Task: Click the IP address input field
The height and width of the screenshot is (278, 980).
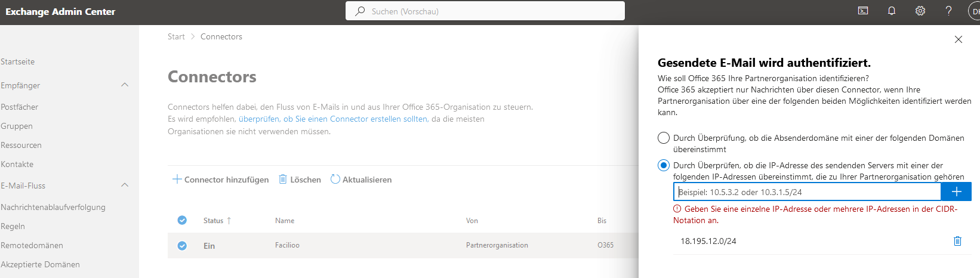Action: [x=807, y=192]
